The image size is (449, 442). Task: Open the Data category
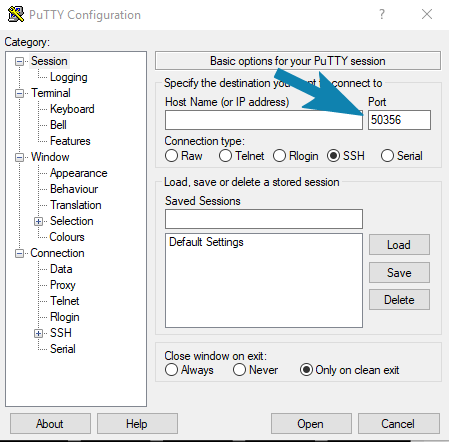tap(61, 269)
